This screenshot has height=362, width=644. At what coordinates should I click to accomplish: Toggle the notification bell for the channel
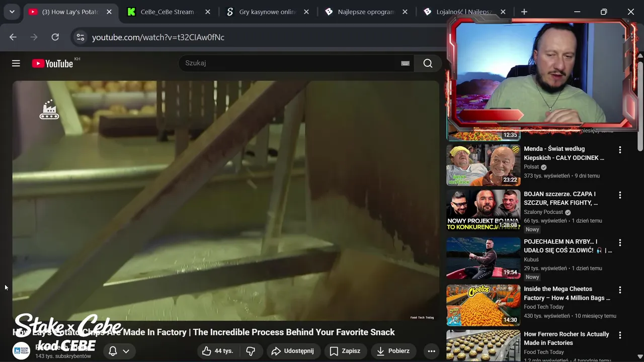113,351
